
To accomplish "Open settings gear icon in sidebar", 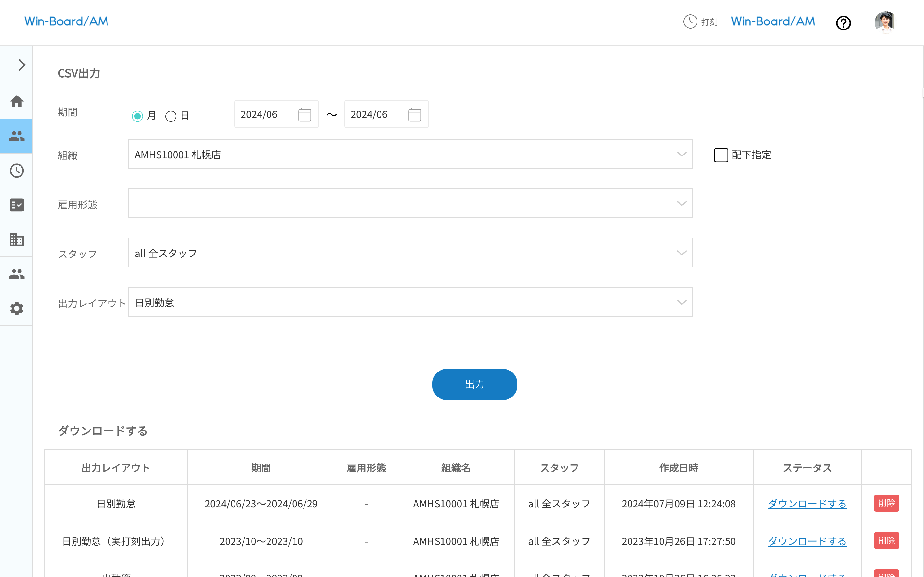I will pos(16,308).
